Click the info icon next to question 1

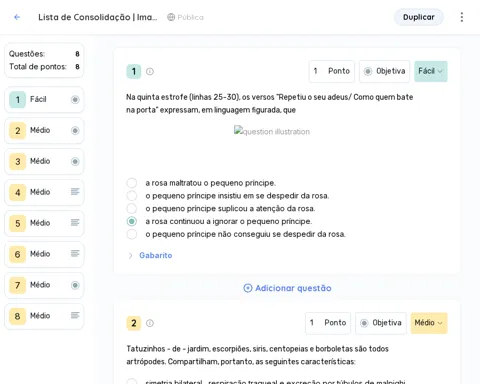(x=150, y=71)
